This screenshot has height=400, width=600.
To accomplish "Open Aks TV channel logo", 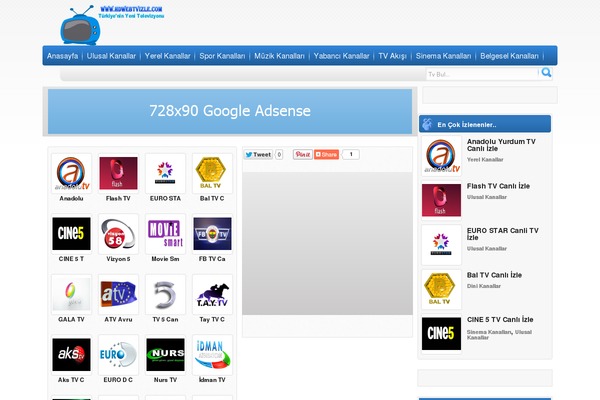I will click(71, 355).
